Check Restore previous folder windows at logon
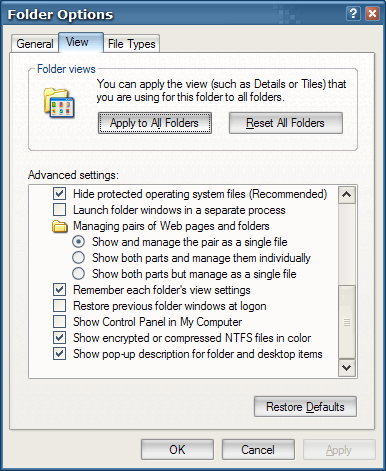Screen dimensions: 386x471 coord(59,306)
